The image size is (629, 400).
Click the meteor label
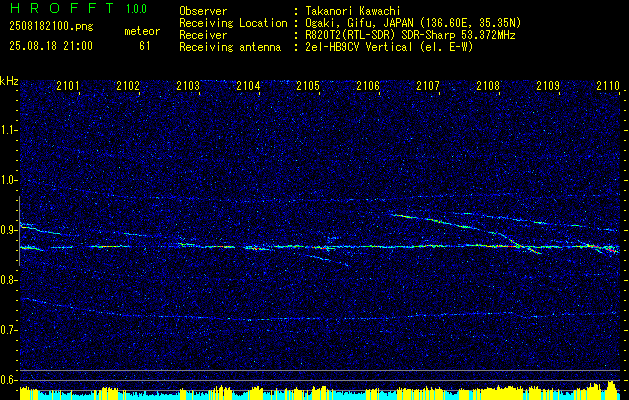click(x=142, y=31)
